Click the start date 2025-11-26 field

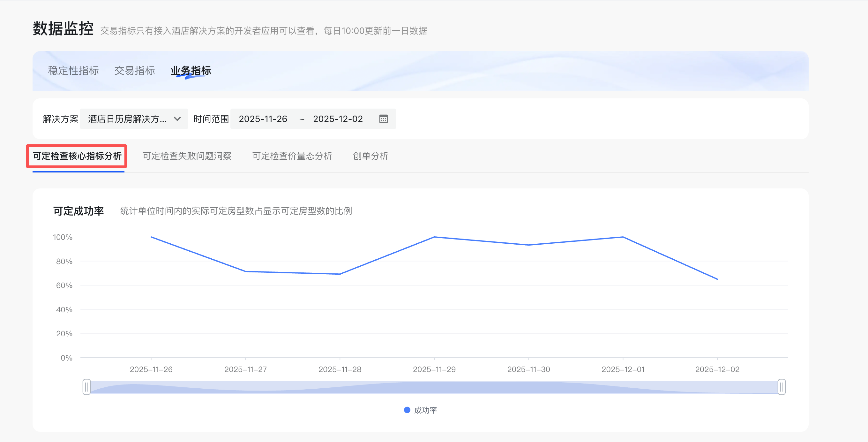pos(263,119)
